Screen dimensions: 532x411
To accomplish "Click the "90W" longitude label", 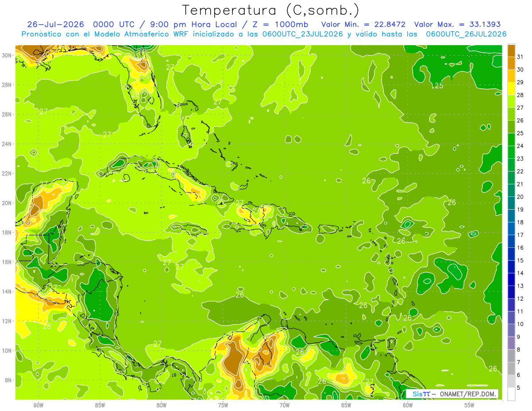I will [x=39, y=405].
